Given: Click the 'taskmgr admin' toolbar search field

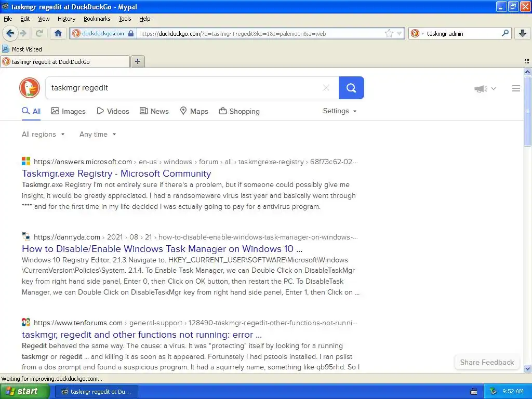Looking at the screenshot, I should (461, 34).
